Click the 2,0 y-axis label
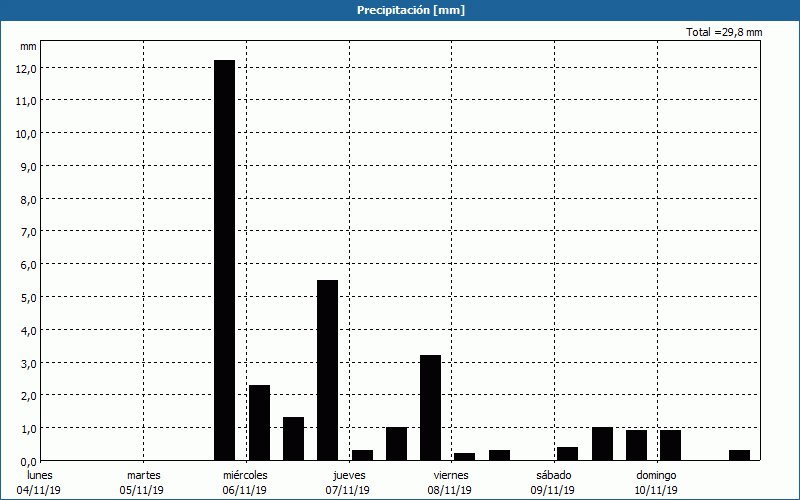 point(29,396)
